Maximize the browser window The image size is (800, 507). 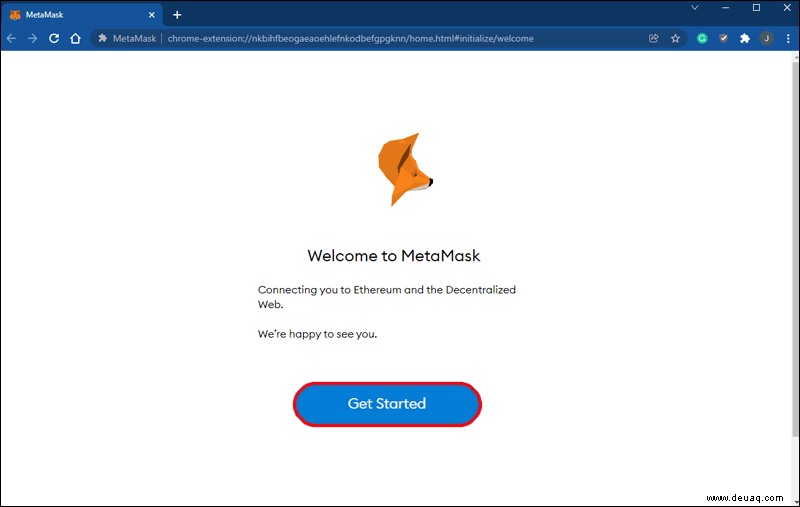click(x=757, y=8)
